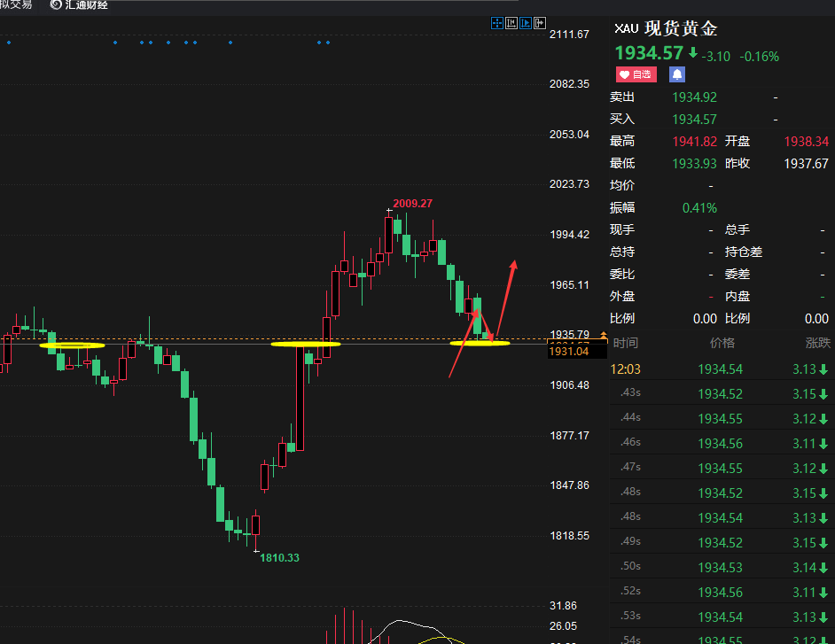Click the 最低 value 1933.93
The image size is (835, 644).
694,163
